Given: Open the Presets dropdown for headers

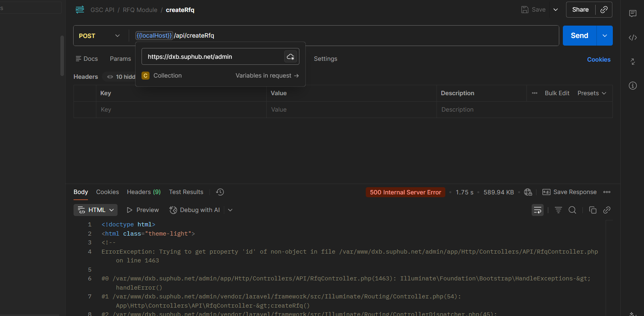Looking at the screenshot, I should click(592, 93).
